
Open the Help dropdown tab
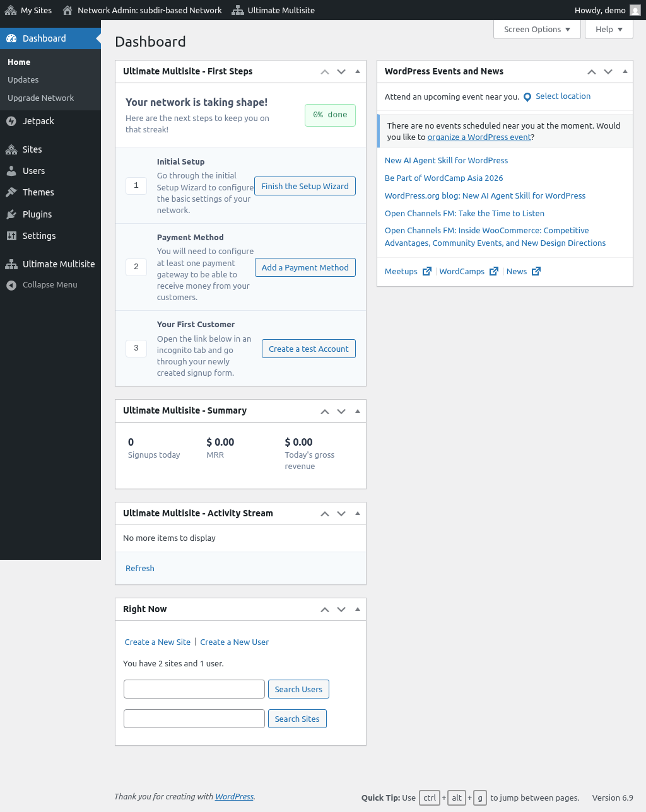[609, 30]
